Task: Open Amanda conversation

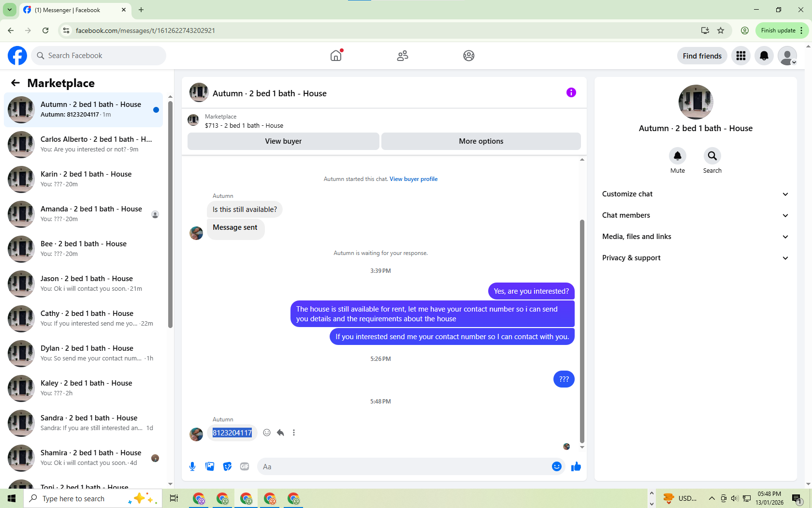Action: tap(83, 214)
